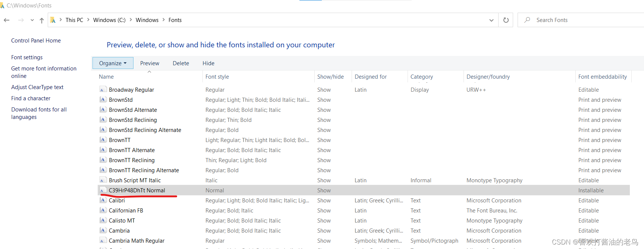The height and width of the screenshot is (249, 644).
Task: Open Control Panel Home
Action: pos(36,41)
